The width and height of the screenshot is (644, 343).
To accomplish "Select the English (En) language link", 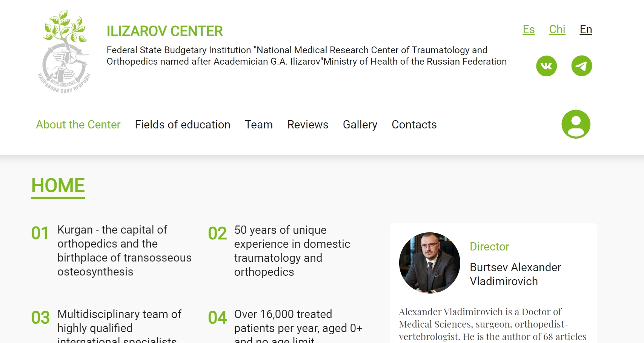I will point(586,29).
